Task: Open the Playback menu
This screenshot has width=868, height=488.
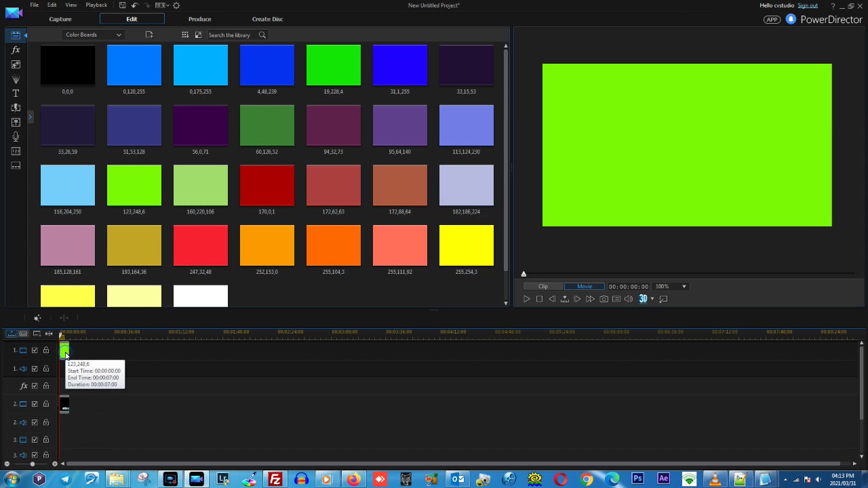Action: click(x=96, y=5)
